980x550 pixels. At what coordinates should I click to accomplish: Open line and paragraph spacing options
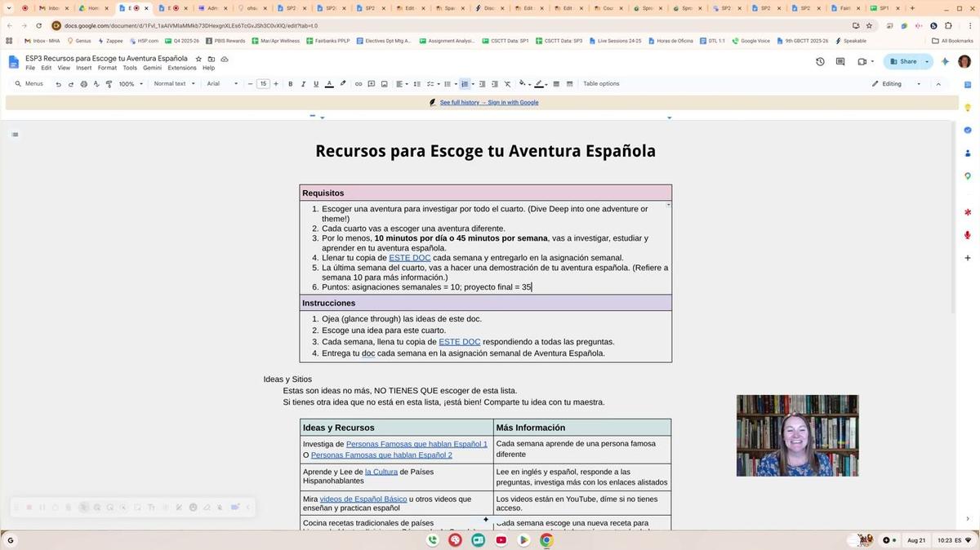[416, 84]
